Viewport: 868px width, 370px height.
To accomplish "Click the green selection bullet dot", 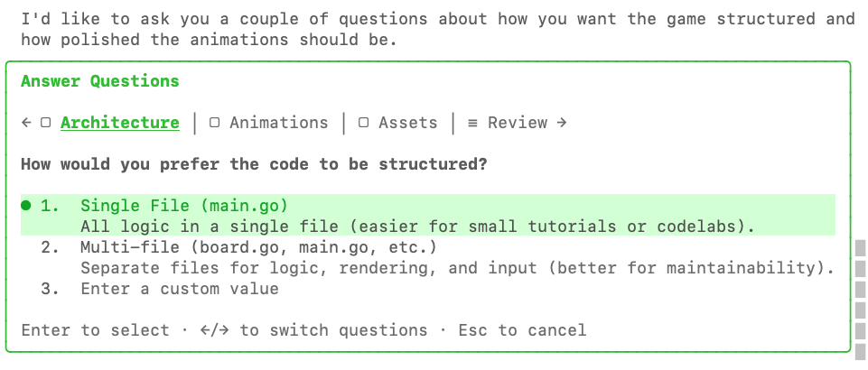I will coord(26,206).
